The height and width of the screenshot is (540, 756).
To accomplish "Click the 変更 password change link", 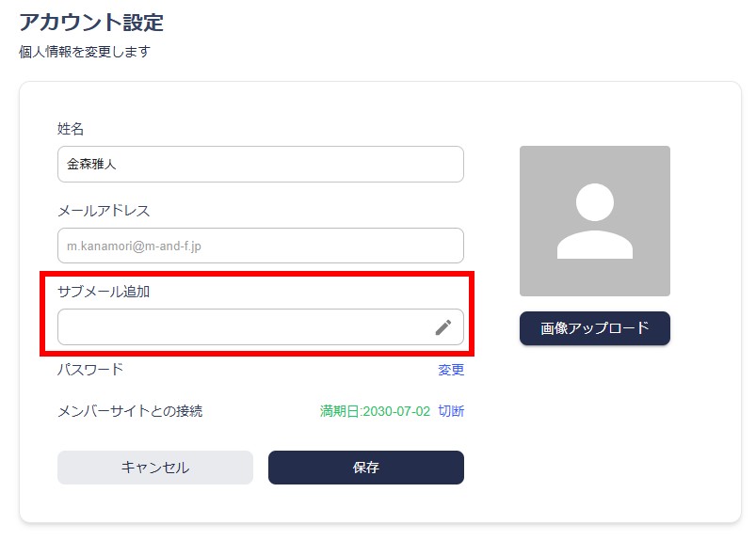I will coord(451,370).
